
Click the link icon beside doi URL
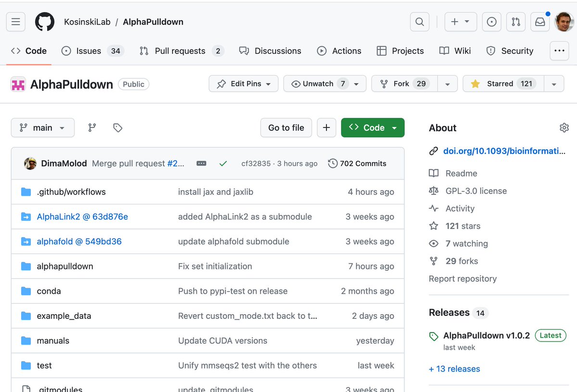tap(434, 151)
